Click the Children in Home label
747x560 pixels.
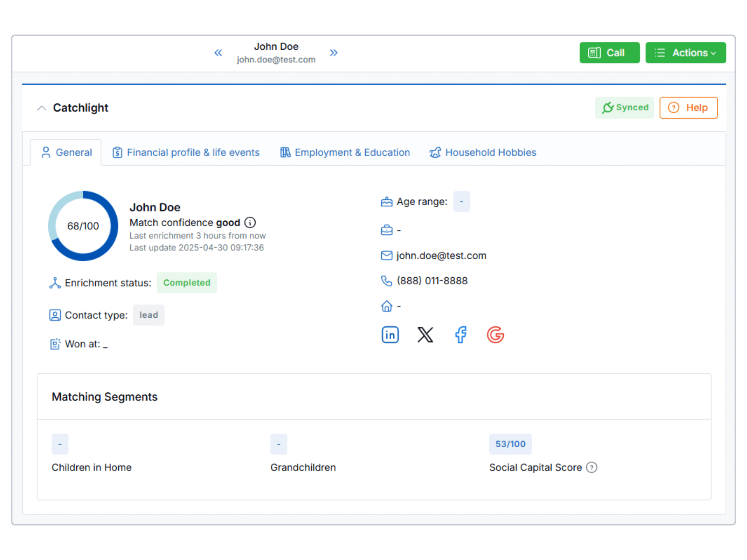[x=91, y=467]
